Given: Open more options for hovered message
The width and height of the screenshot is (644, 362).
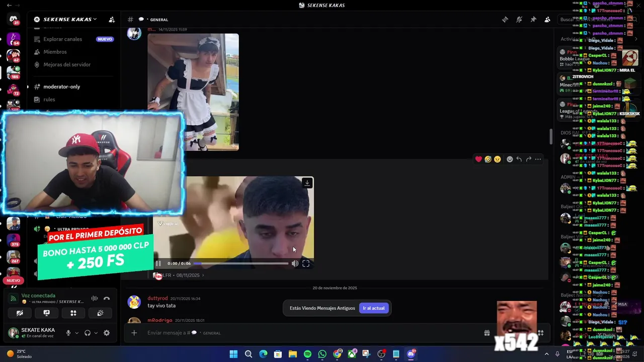Looking at the screenshot, I should pyautogui.click(x=538, y=159).
